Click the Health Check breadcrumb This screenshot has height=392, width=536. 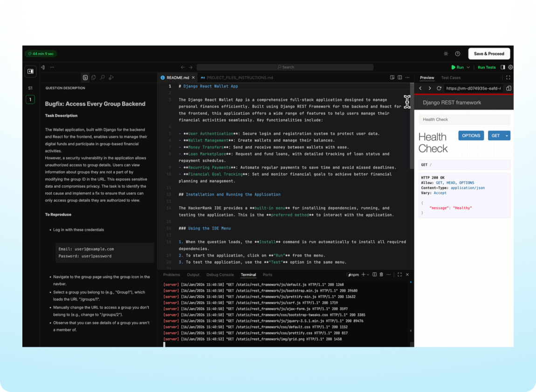point(435,120)
